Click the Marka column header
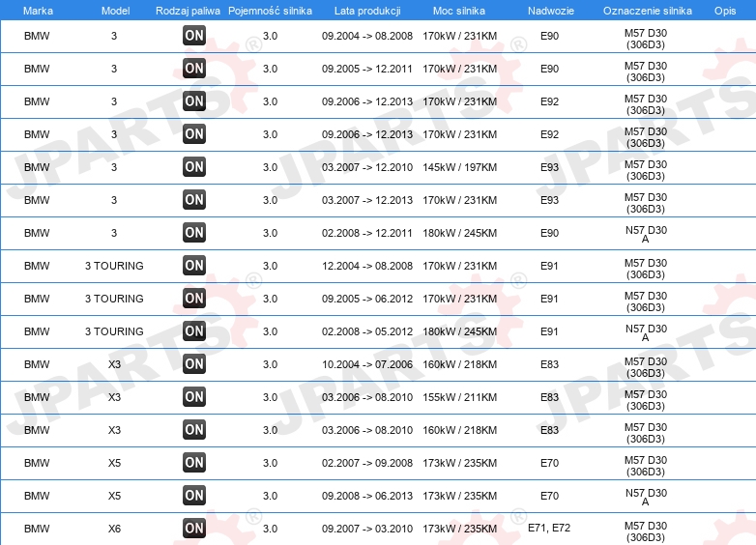 (38, 11)
